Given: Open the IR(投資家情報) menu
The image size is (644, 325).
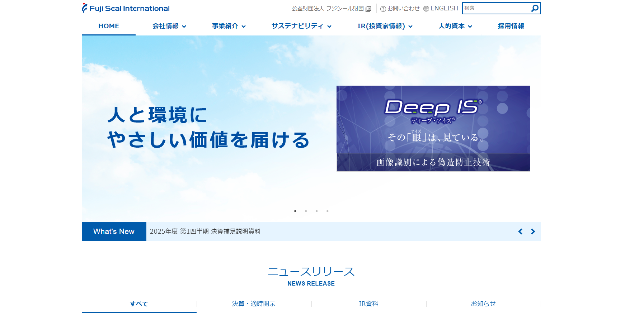Looking at the screenshot, I should [x=385, y=26].
